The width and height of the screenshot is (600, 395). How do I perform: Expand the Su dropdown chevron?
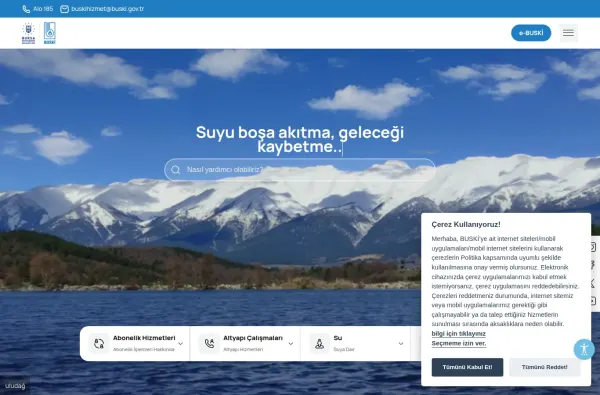pos(401,344)
